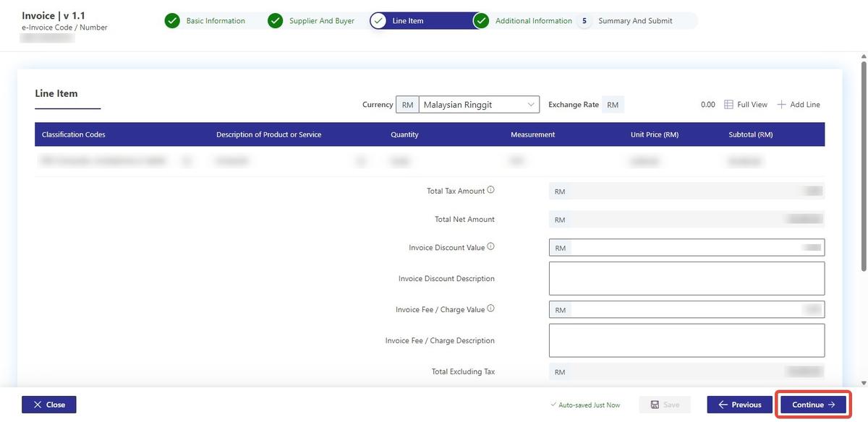Click the vertical page scrollbar

[864, 165]
